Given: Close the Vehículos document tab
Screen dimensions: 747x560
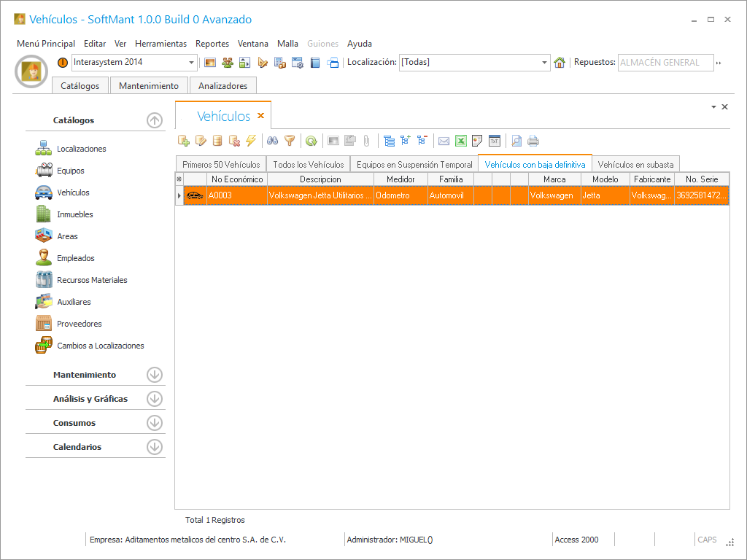Looking at the screenshot, I should pyautogui.click(x=260, y=116).
